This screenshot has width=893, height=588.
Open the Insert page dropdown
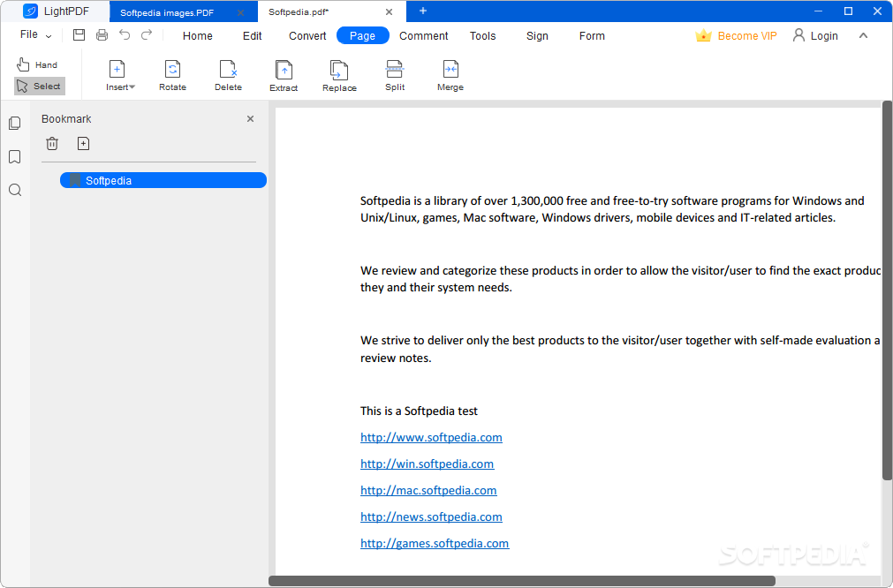click(120, 76)
